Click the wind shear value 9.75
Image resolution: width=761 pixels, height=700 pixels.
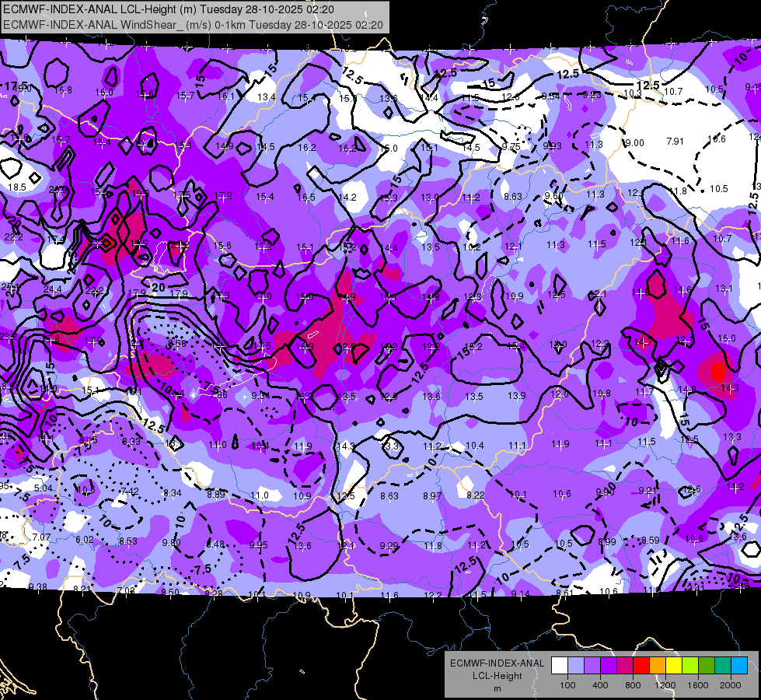click(x=511, y=147)
